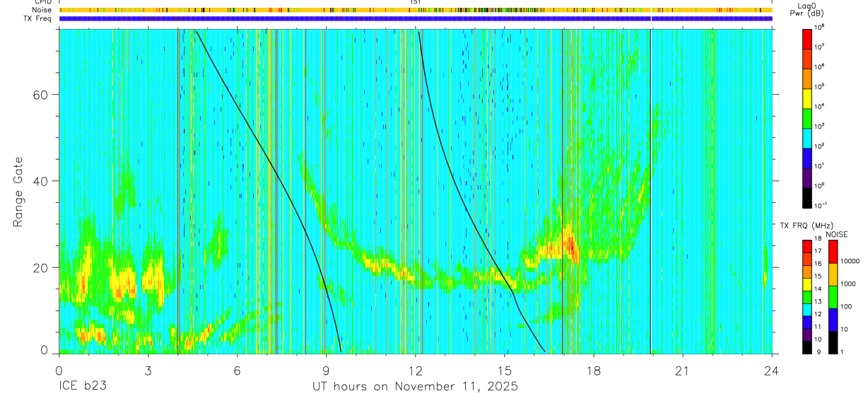The image size is (868, 401).
Task: Click the "ICE b23" radar label
Action: tap(81, 387)
